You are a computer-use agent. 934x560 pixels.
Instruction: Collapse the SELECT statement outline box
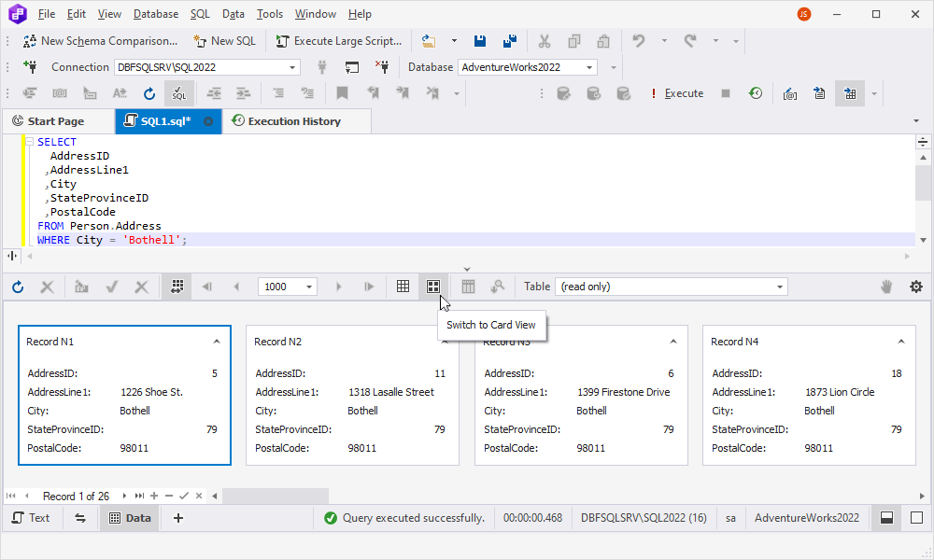pos(29,142)
